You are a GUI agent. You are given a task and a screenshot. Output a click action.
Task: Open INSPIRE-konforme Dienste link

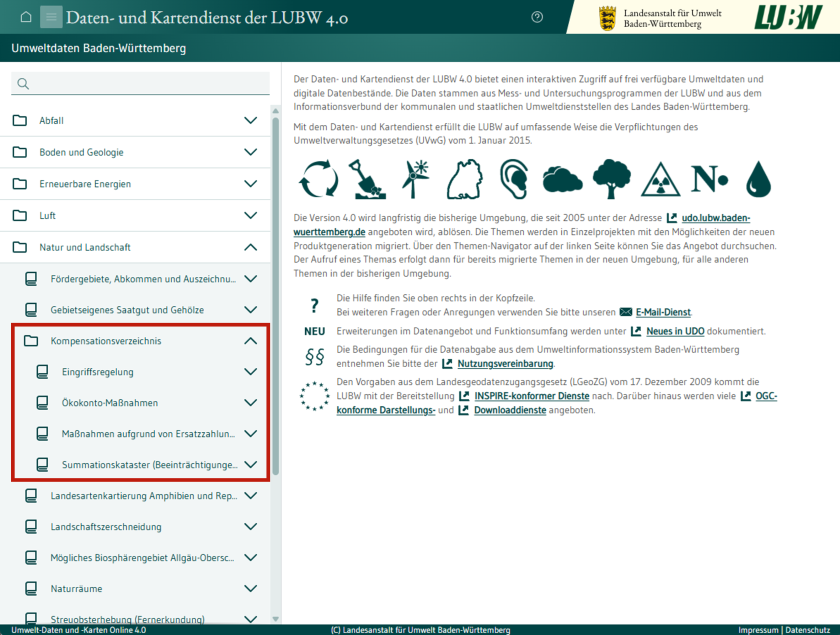click(x=531, y=396)
